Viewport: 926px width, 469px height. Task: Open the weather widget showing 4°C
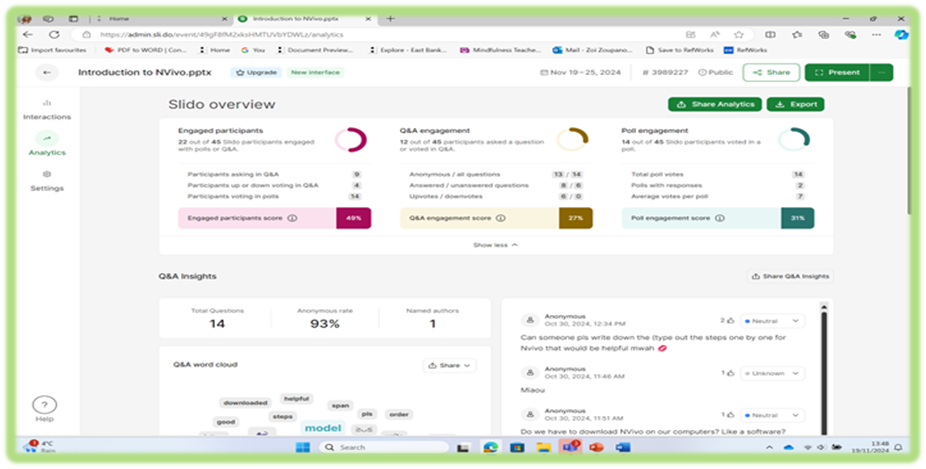coord(38,447)
